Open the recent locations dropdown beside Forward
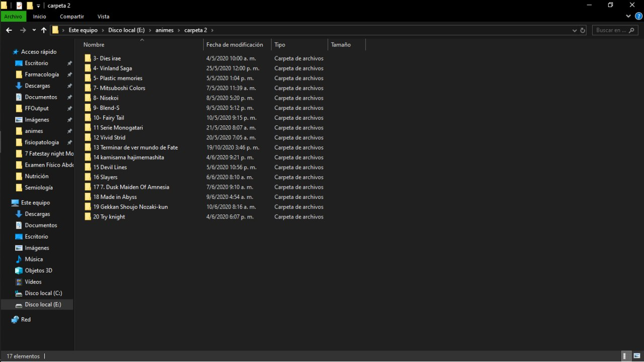The image size is (644, 362). (x=34, y=30)
